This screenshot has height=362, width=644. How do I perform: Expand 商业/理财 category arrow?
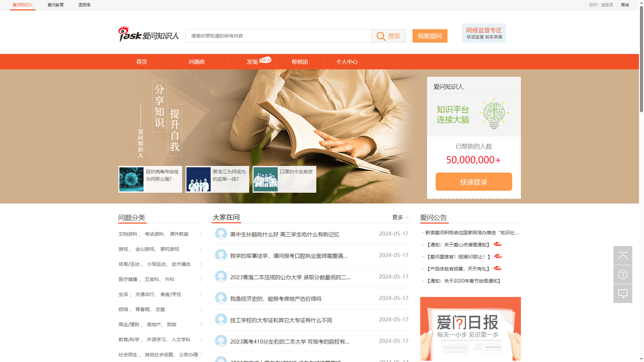tap(201, 325)
